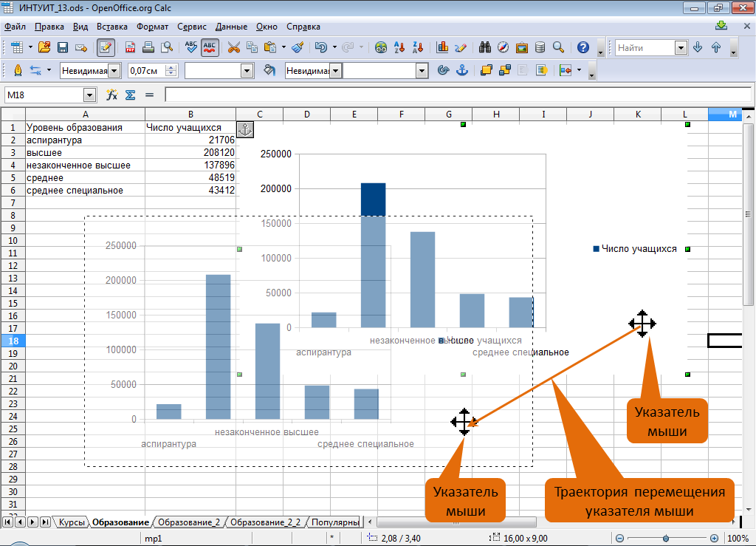The image size is (756, 546).
Task: Expand the line style Невидимая dropdown
Action: point(114,71)
